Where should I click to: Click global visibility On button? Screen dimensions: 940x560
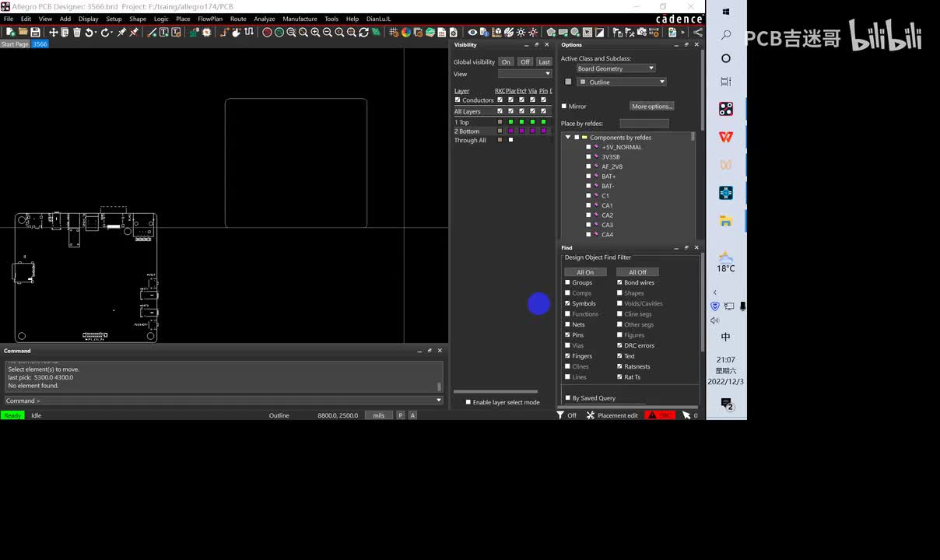(506, 62)
